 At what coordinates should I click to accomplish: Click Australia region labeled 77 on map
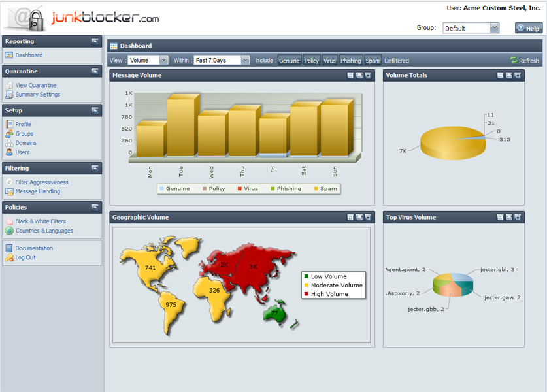274,313
